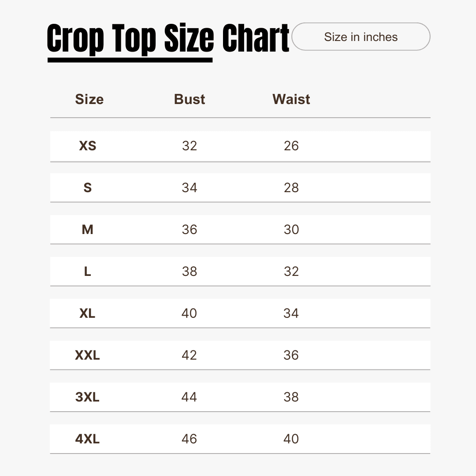The image size is (476, 476).
Task: Choose the L size row label
Action: click(x=88, y=271)
